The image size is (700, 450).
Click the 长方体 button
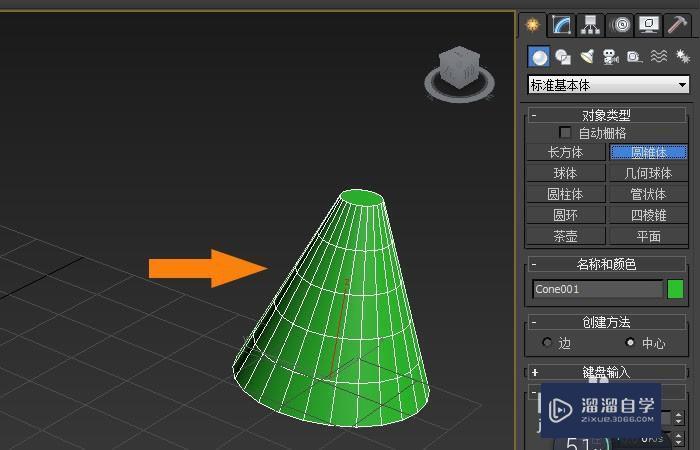(x=566, y=152)
